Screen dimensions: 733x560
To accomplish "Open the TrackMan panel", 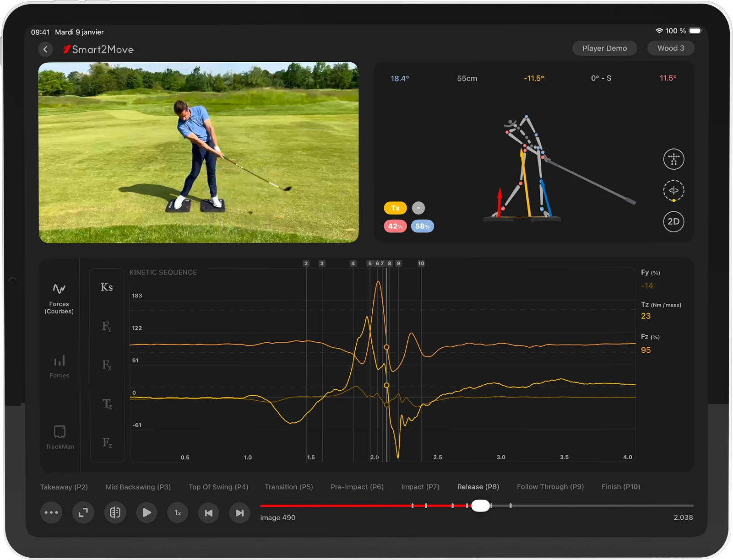I will coord(60,437).
